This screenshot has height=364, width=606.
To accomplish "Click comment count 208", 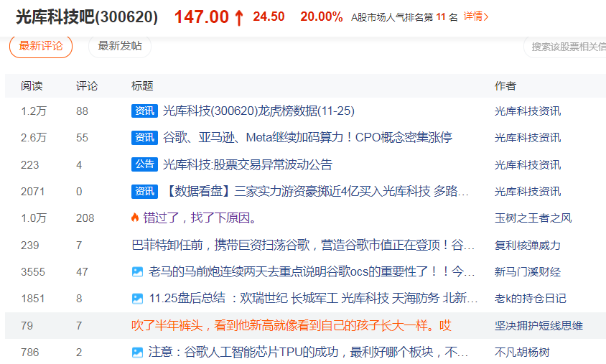I will [x=85, y=218].
